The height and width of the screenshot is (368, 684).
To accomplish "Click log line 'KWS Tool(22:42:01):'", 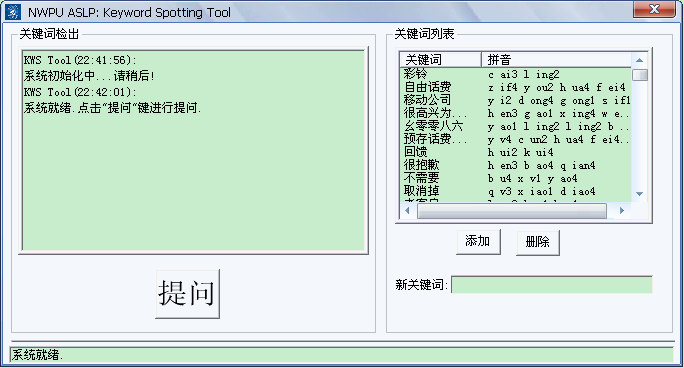I will point(80,92).
